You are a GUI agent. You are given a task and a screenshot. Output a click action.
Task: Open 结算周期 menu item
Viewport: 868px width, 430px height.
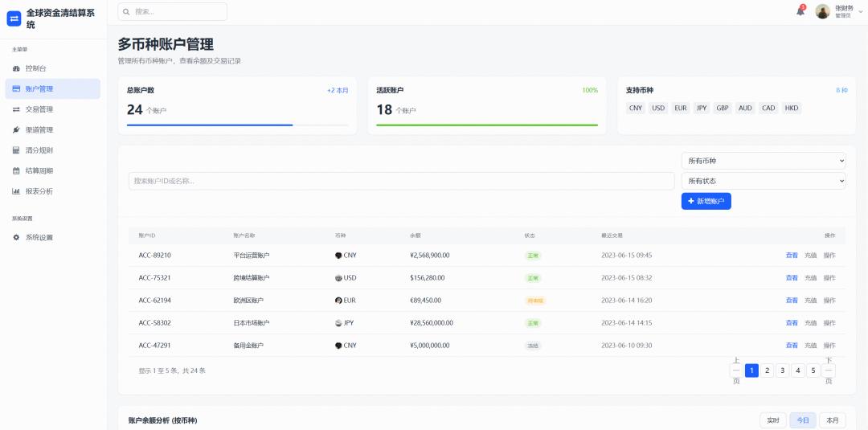click(x=52, y=170)
